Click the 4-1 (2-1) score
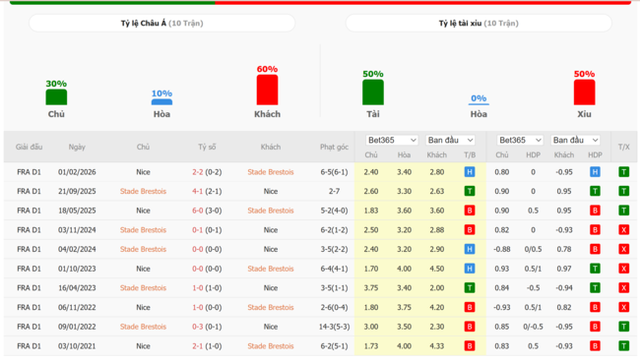This screenshot has height=364, width=640. [207, 191]
